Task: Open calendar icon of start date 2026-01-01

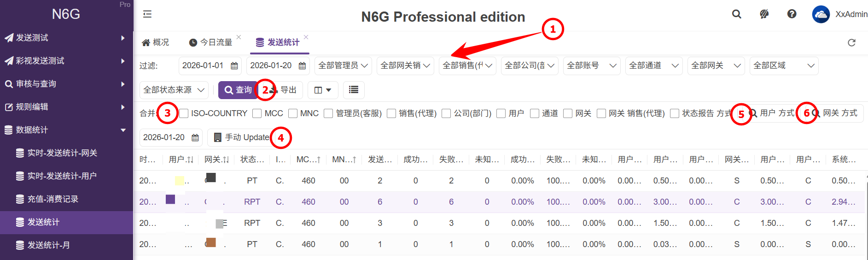Action: click(x=234, y=66)
